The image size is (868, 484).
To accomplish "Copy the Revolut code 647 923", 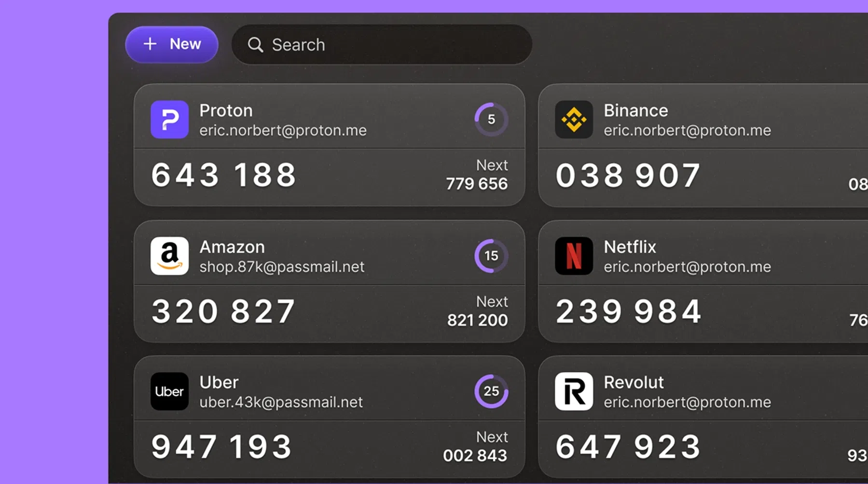I will pyautogui.click(x=628, y=446).
